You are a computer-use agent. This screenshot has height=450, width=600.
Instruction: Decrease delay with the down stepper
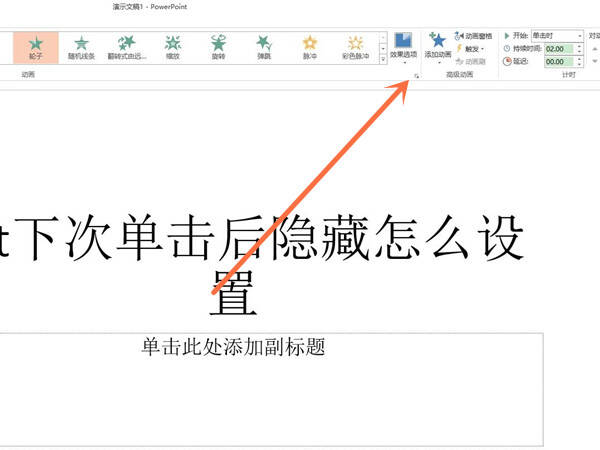point(579,64)
